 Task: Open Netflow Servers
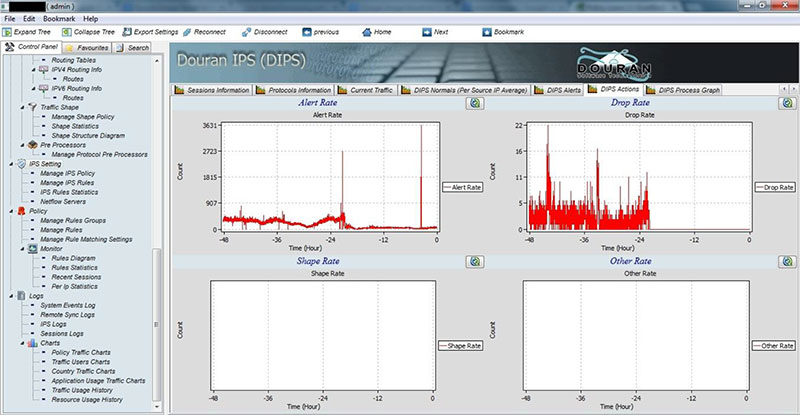click(63, 202)
